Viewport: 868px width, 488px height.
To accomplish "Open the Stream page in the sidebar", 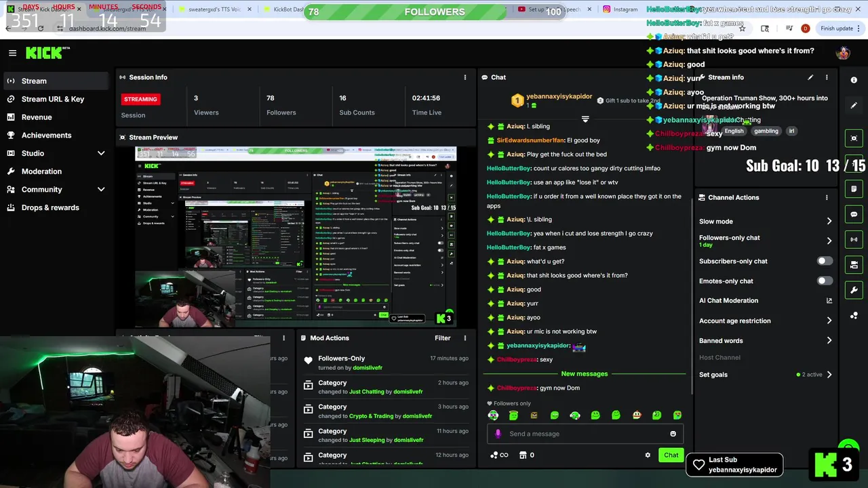I will click(54, 81).
